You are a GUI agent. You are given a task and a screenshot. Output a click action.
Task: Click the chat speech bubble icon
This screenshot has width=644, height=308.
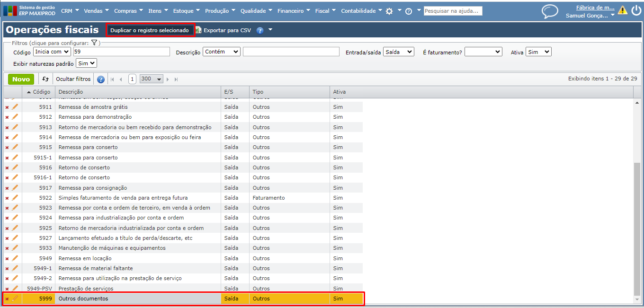pos(550,11)
